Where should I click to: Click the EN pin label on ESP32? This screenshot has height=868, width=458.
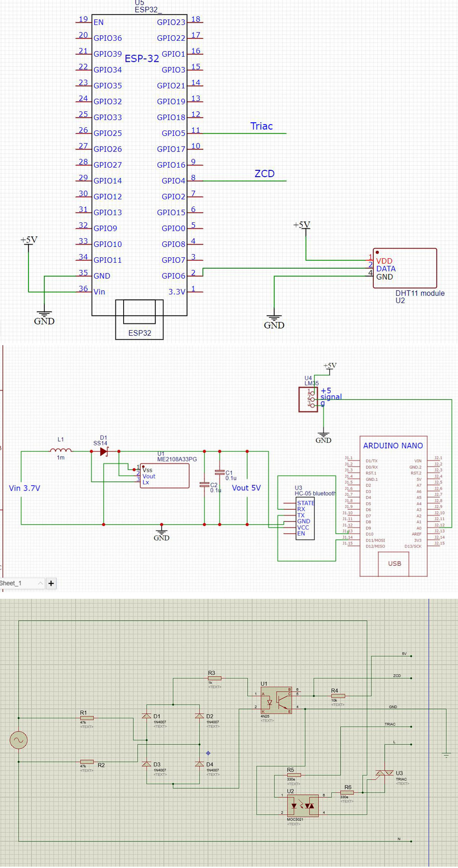98,22
